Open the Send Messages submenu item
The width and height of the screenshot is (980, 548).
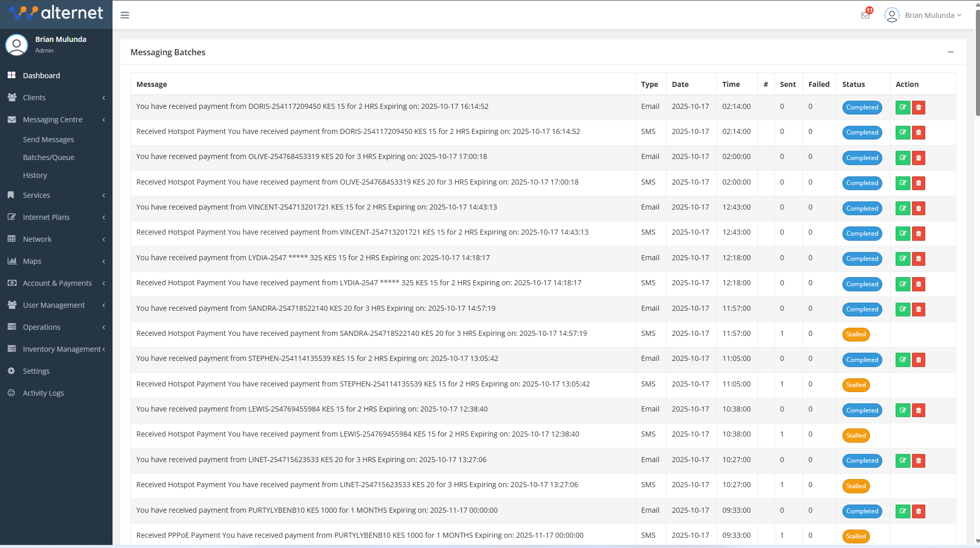(49, 140)
